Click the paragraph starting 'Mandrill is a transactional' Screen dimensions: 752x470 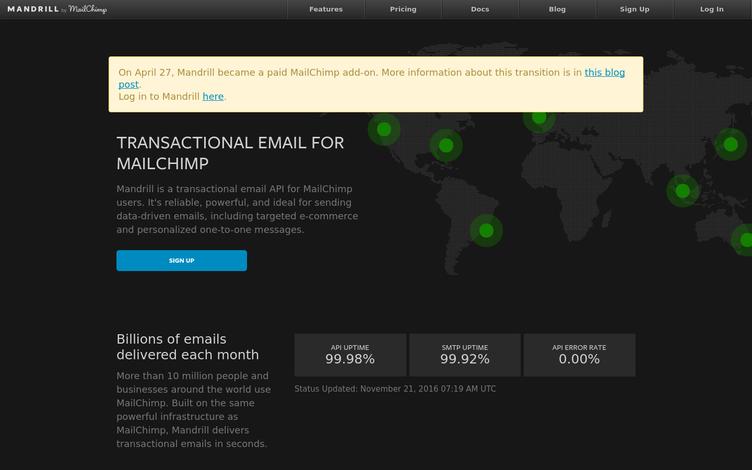pyautogui.click(x=237, y=209)
